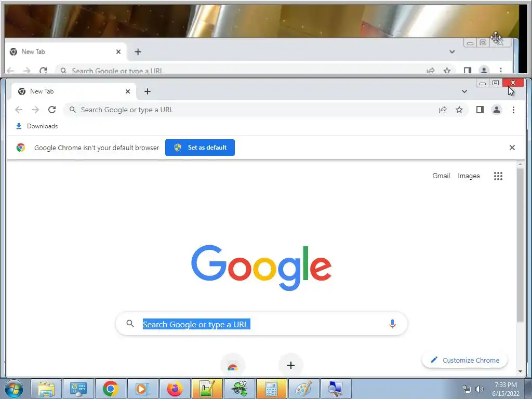Select New Tab tab in front window
Image resolution: width=532 pixels, height=399 pixels.
point(74,91)
